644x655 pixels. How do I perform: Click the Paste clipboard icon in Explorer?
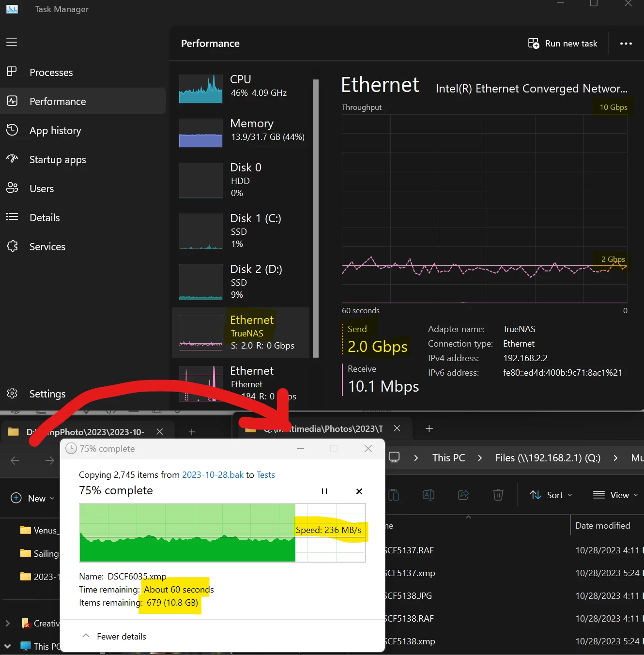click(394, 495)
